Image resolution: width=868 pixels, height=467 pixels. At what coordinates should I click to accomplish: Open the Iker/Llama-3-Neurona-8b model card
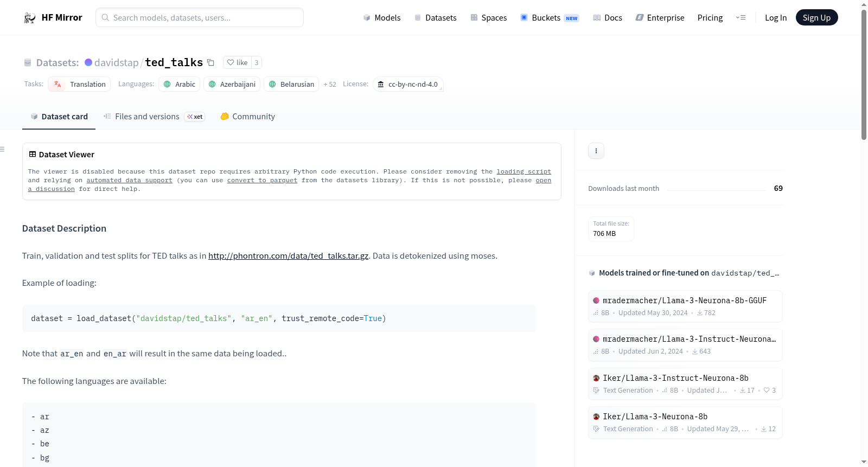(685, 423)
